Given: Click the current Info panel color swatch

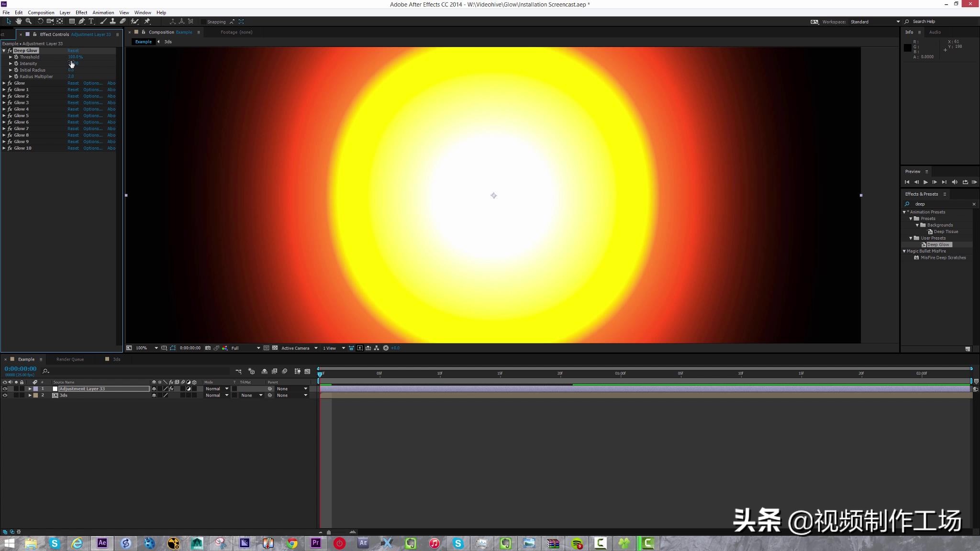Looking at the screenshot, I should pyautogui.click(x=907, y=47).
